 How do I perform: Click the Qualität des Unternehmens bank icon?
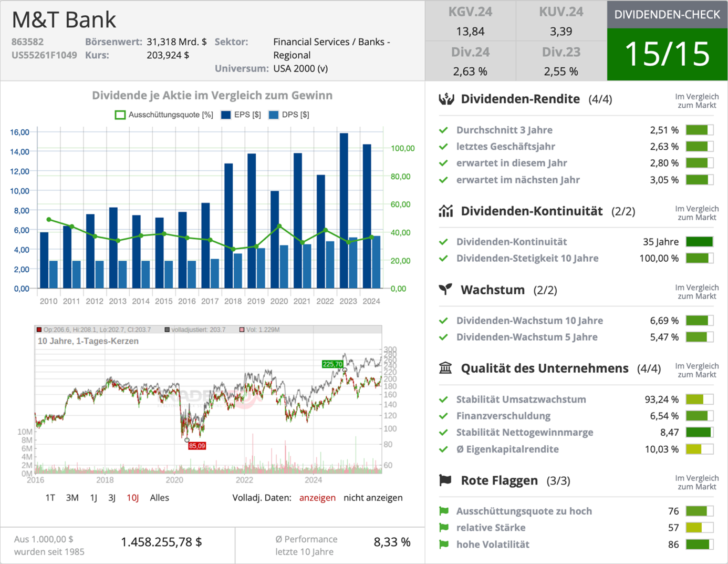pos(446,368)
